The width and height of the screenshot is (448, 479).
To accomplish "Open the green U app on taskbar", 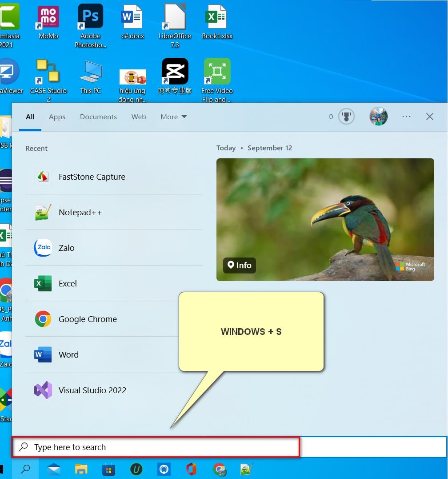I will pos(136,469).
